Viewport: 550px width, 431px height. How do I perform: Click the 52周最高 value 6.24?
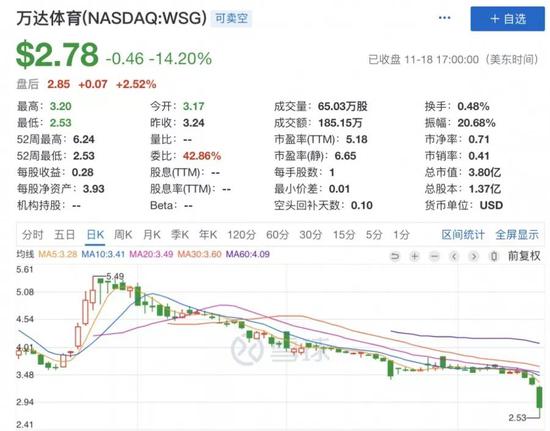tap(84, 139)
